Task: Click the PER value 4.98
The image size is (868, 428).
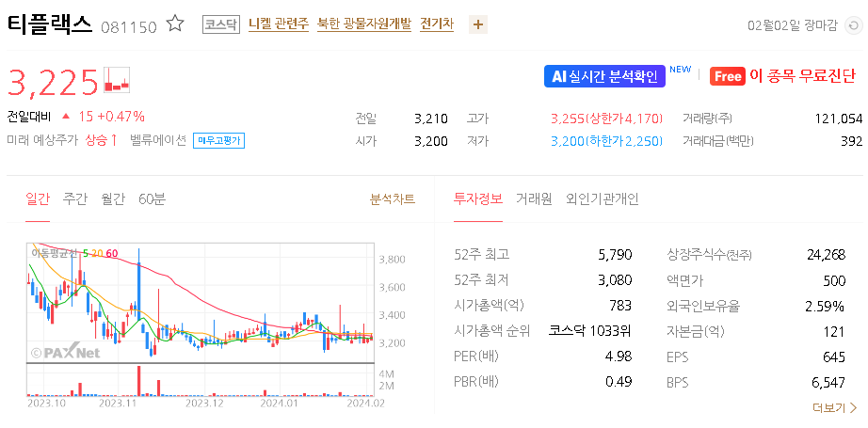Action: click(x=619, y=357)
